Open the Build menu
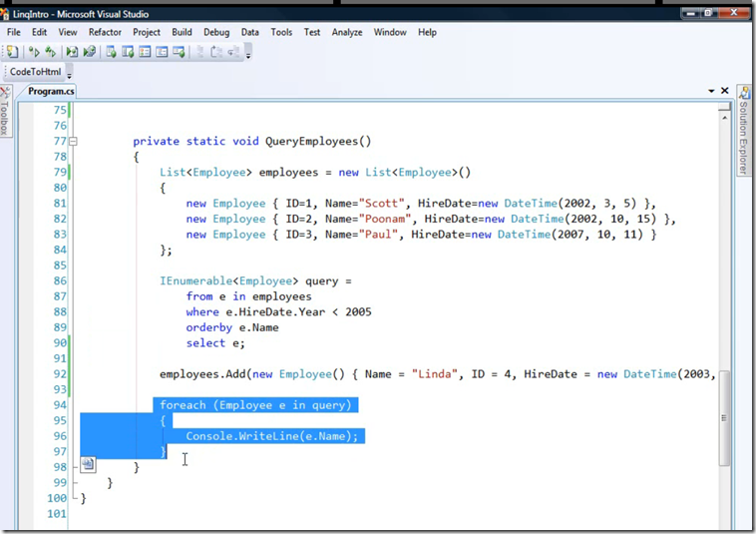756x534 pixels. [x=182, y=32]
